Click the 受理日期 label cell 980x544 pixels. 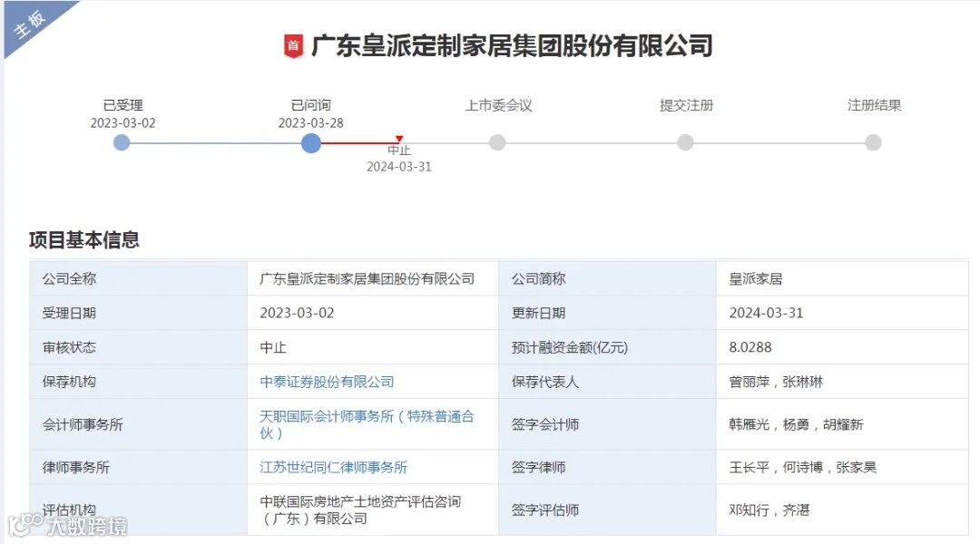tap(138, 313)
